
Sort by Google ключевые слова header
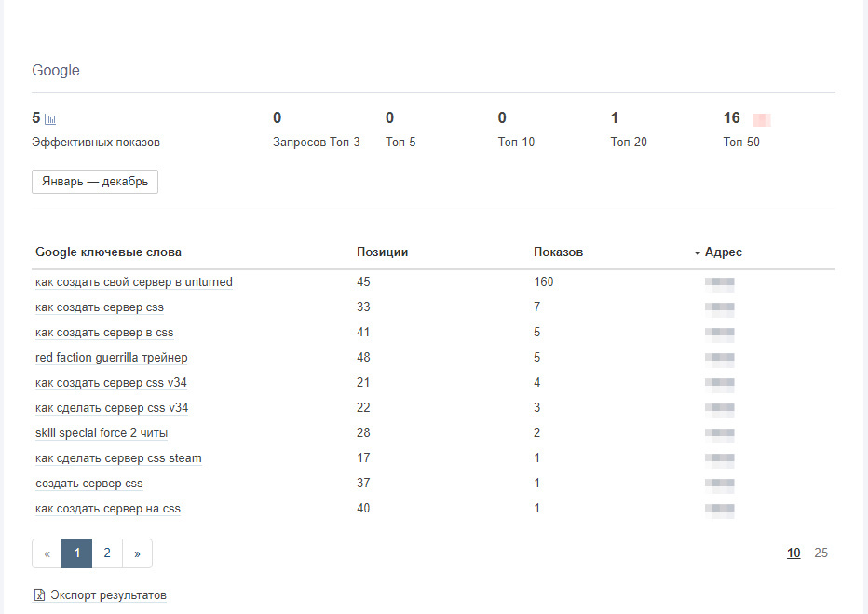(108, 252)
